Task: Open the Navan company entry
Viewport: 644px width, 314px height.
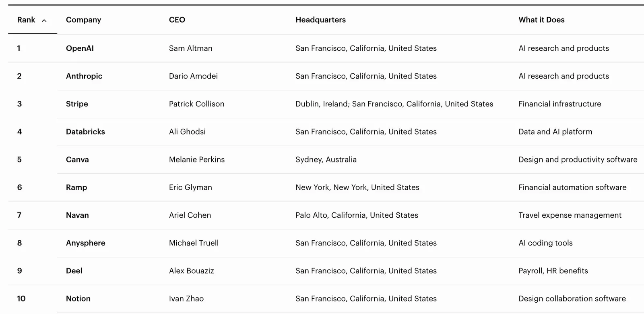Action: point(77,215)
